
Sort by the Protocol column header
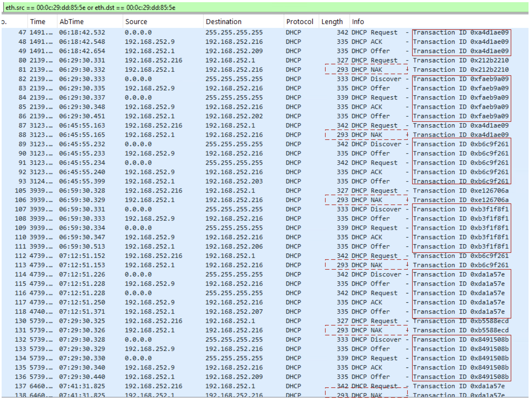301,22
